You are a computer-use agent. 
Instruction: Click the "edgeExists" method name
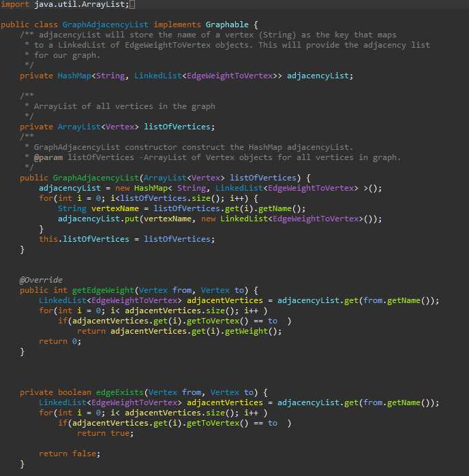click(120, 392)
